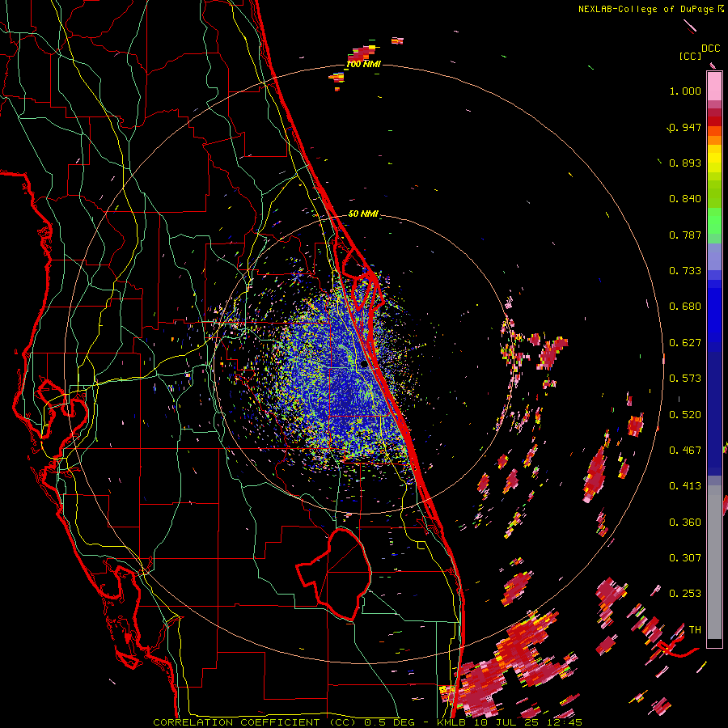
Task: Click the 0.787 scale value
Action: [x=685, y=235]
